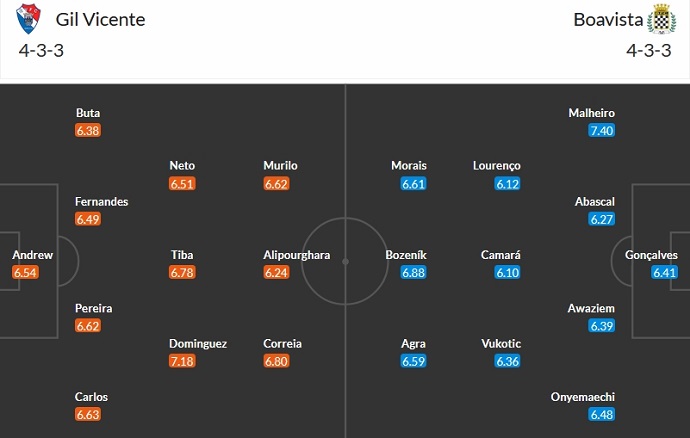Select Tiba's 6.78 rating badge

click(183, 272)
